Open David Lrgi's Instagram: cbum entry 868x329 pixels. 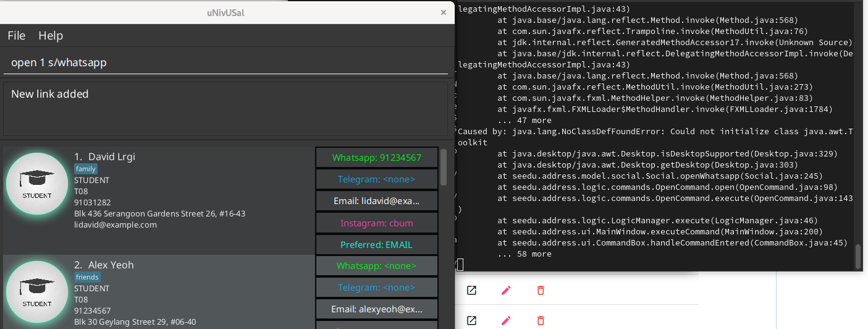377,223
